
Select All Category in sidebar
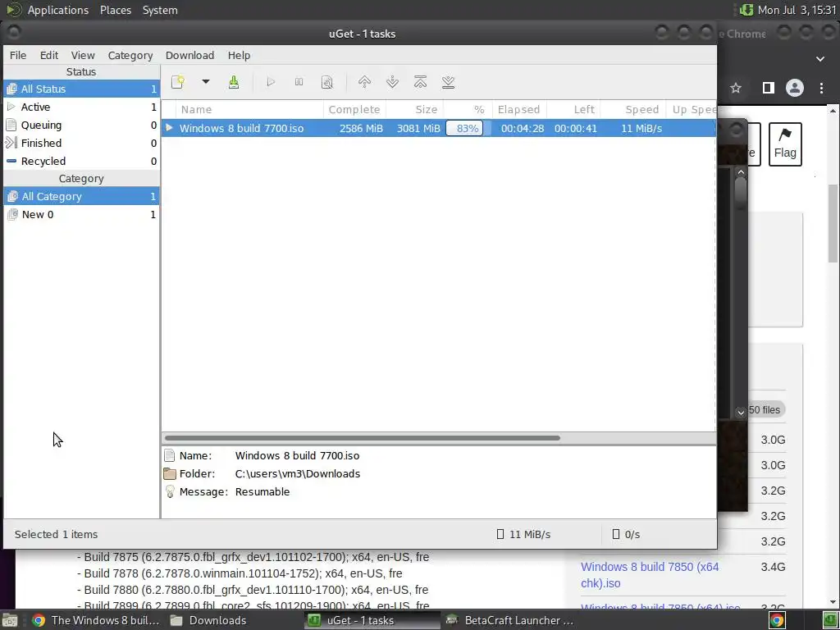point(81,197)
